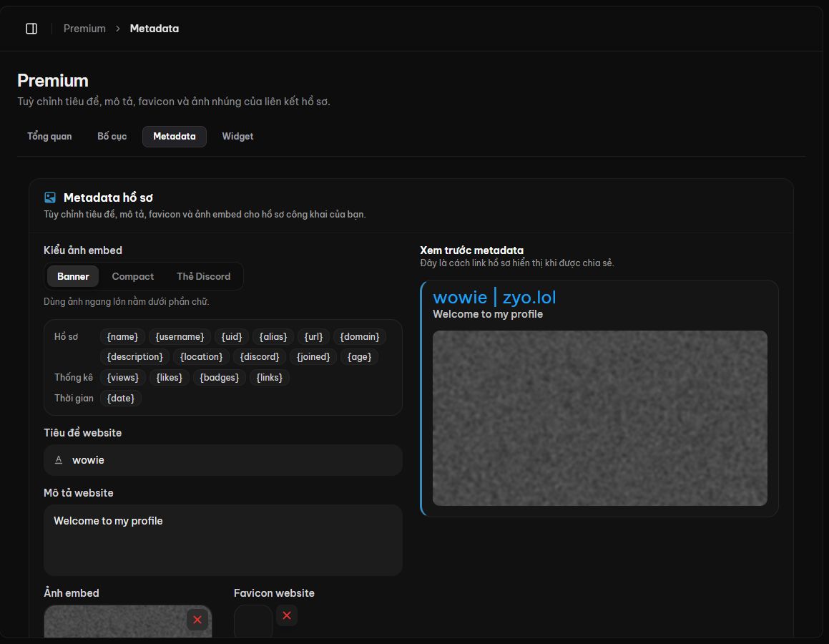
Task: Click the text icon in title field
Action: (x=59, y=460)
